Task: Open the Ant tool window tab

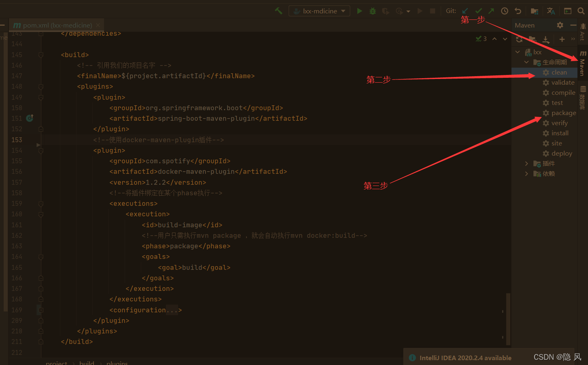Action: coord(583,32)
